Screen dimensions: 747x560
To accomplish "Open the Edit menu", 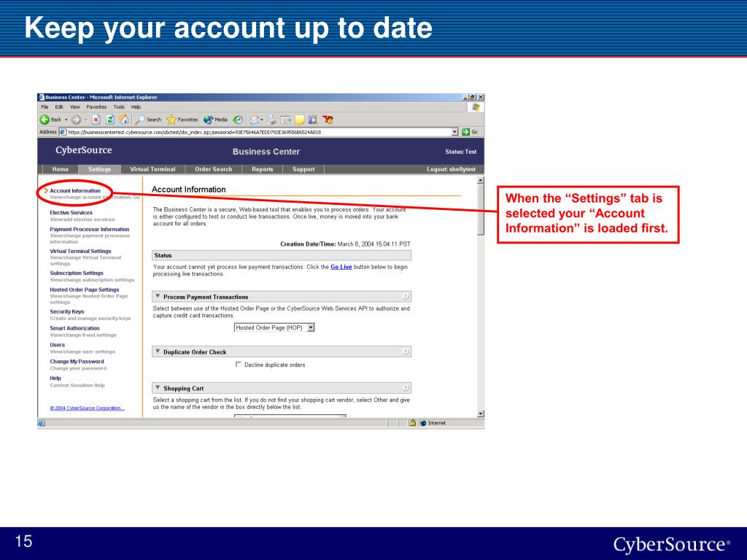I will pos(59,107).
